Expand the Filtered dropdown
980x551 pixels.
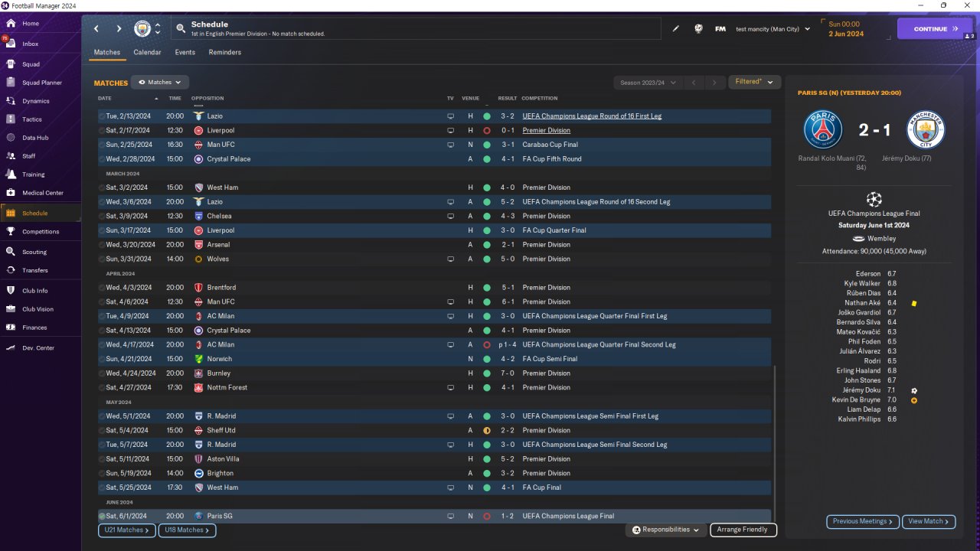tap(754, 82)
